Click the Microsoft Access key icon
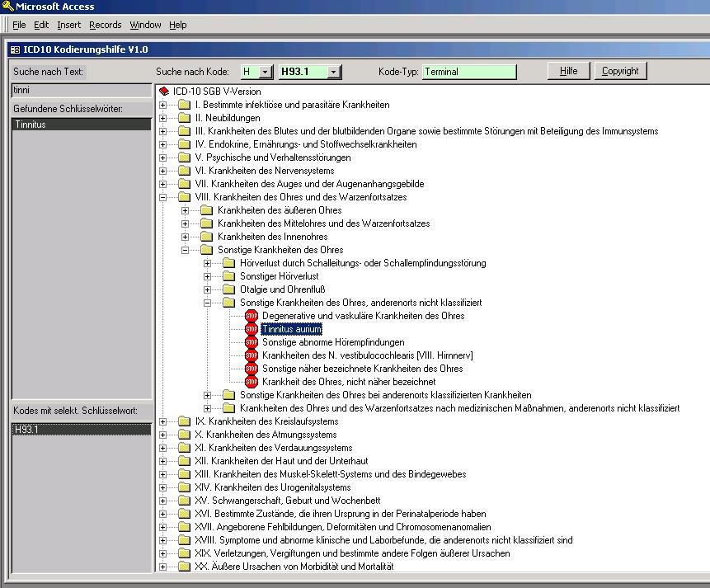 coord(7,7)
